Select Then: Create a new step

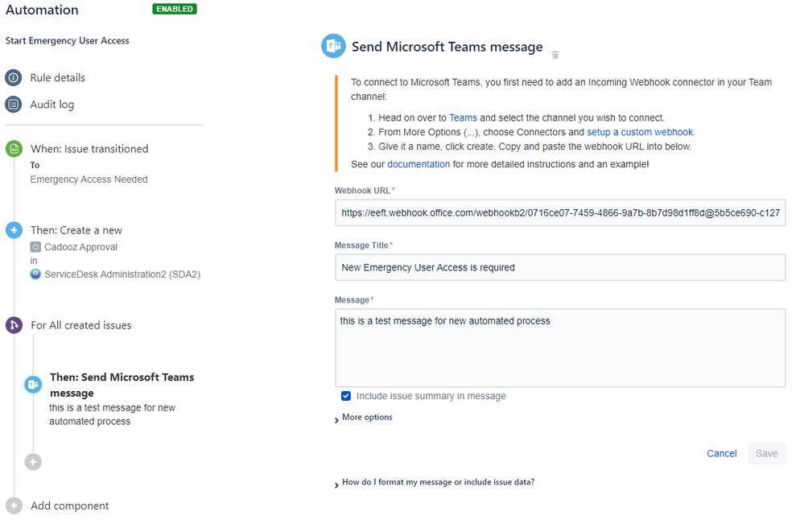click(x=76, y=230)
